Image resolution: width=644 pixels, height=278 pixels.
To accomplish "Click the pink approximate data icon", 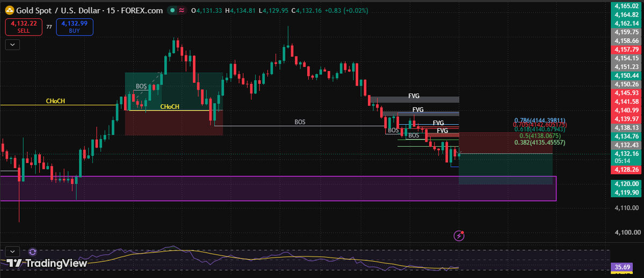I will [182, 11].
